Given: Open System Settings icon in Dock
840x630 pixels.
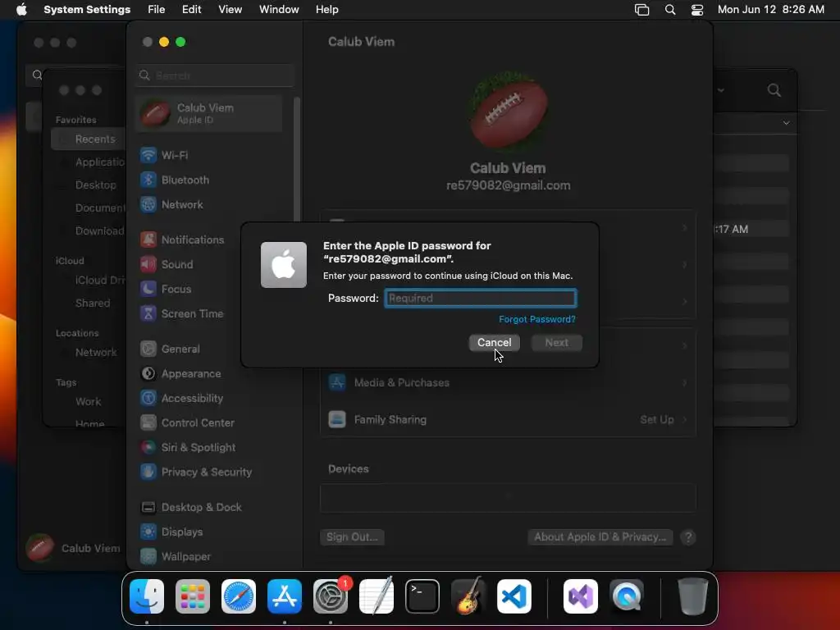Looking at the screenshot, I should 331,596.
